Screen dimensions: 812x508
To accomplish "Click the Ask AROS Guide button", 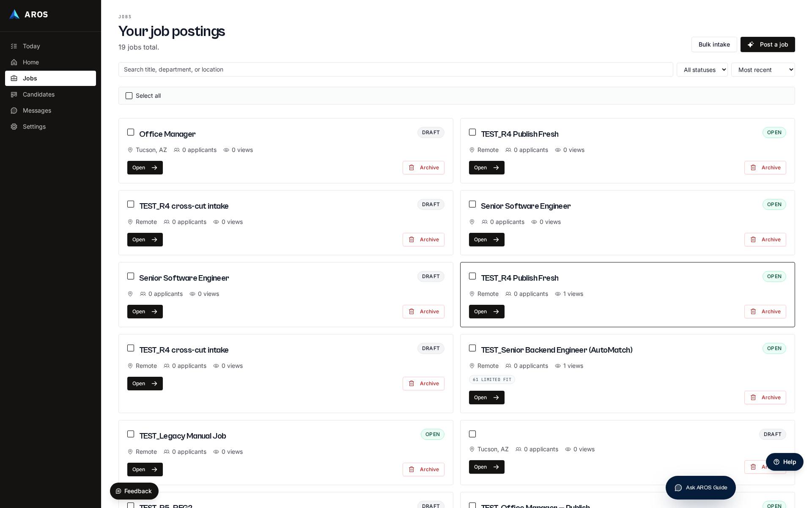I will 700,488.
